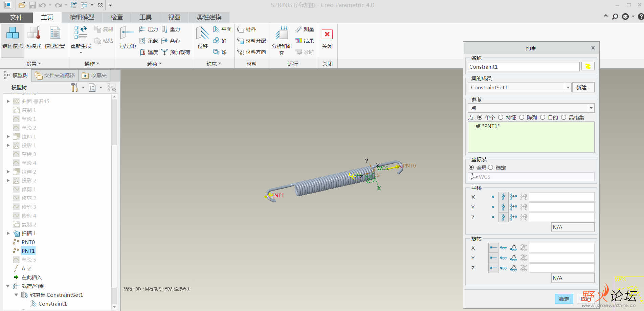Select the 选定 selected coordinate system radio
Viewport: 644px width, 311px height.
[490, 168]
